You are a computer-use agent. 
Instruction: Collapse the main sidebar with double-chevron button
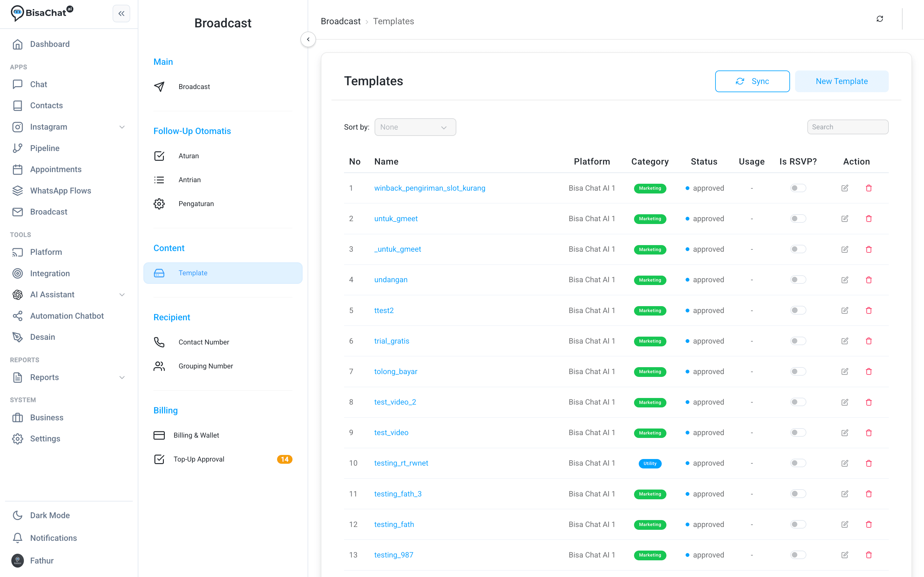point(121,14)
